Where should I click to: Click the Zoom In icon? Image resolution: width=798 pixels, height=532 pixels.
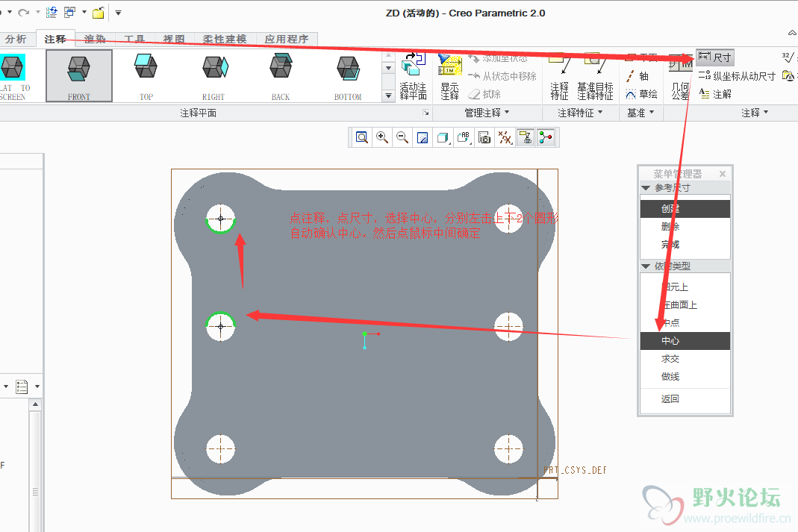coord(382,137)
